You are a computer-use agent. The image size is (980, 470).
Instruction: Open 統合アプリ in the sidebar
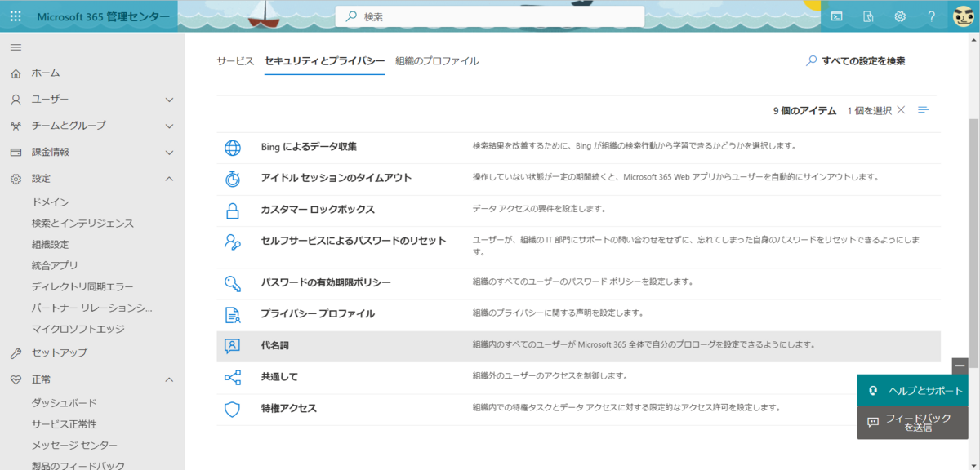tap(55, 266)
